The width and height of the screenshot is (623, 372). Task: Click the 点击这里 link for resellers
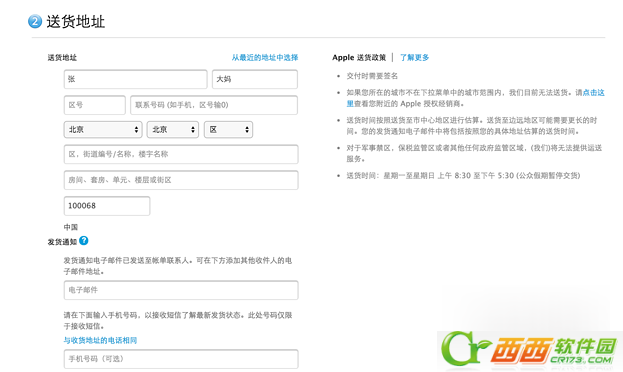click(594, 93)
